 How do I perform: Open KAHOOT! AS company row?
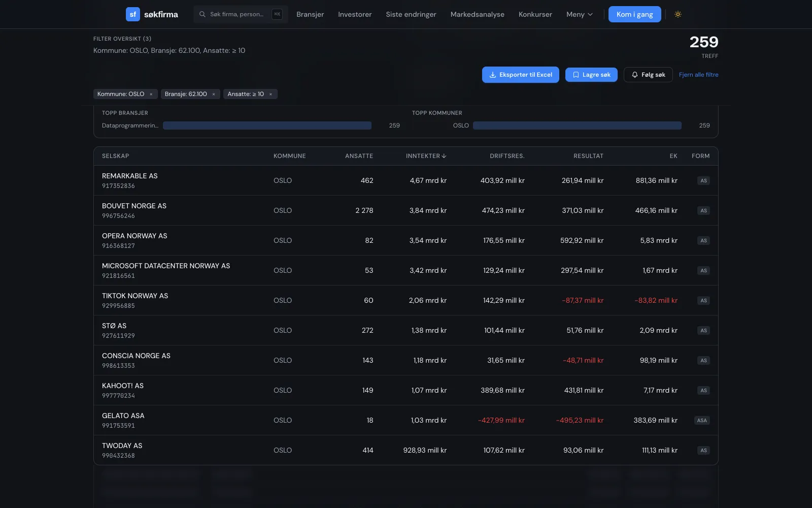[x=406, y=390]
